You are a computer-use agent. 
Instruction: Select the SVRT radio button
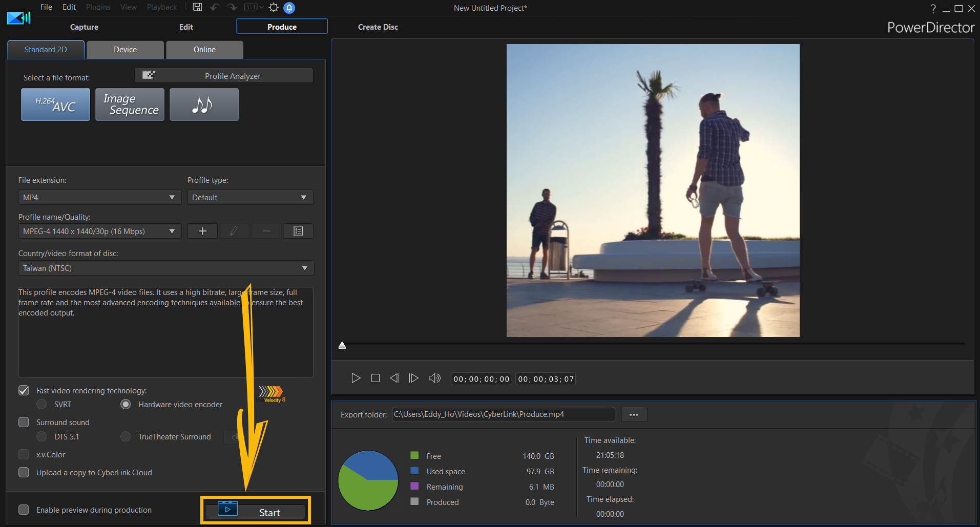pyautogui.click(x=41, y=404)
